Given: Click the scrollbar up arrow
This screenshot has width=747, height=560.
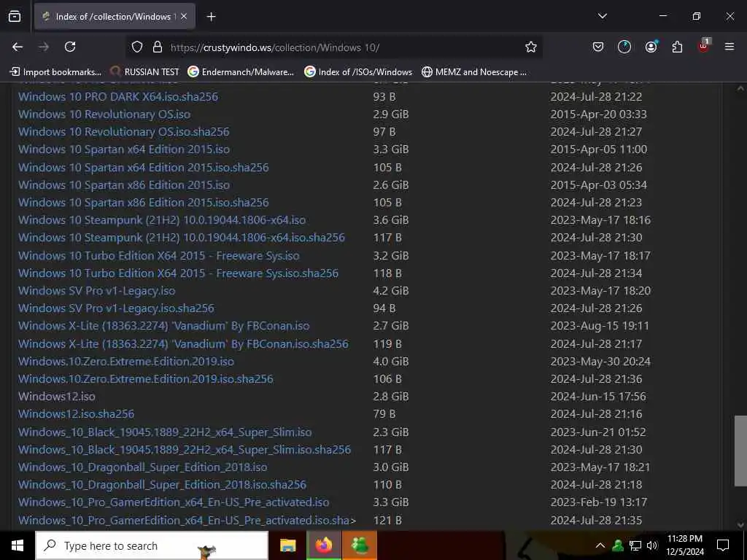Looking at the screenshot, I should [x=740, y=88].
